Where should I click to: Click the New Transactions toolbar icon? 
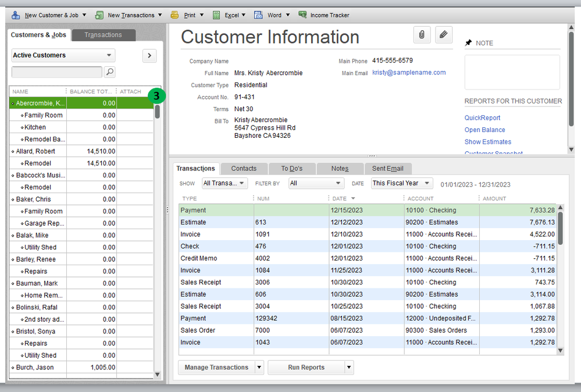pyautogui.click(x=99, y=15)
